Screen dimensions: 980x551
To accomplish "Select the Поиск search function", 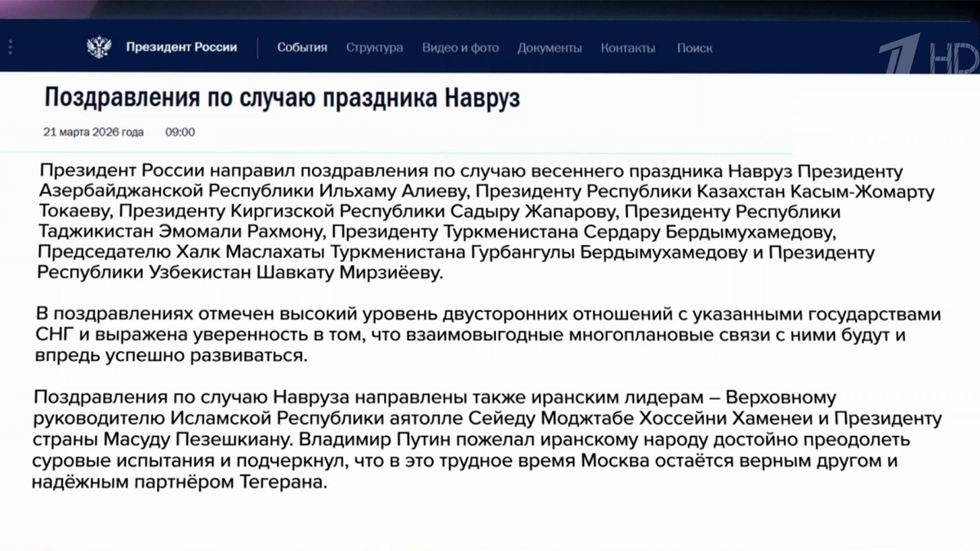I will (x=694, y=48).
